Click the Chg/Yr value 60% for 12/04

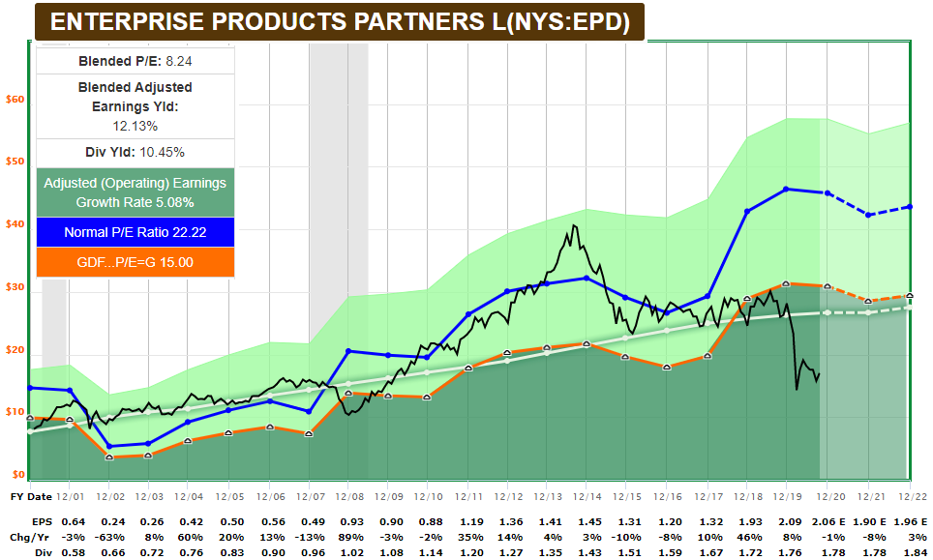click(x=193, y=538)
